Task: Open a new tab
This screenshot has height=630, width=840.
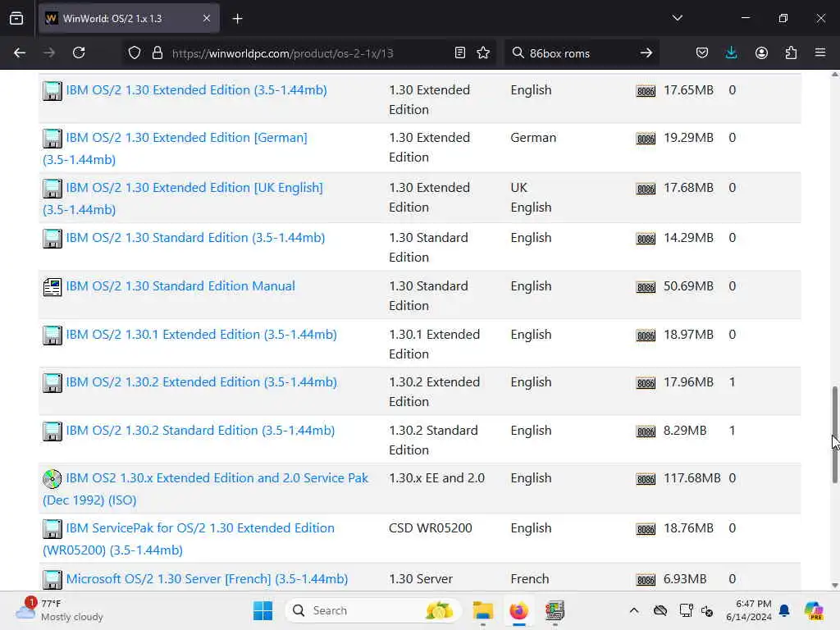Action: [x=237, y=18]
